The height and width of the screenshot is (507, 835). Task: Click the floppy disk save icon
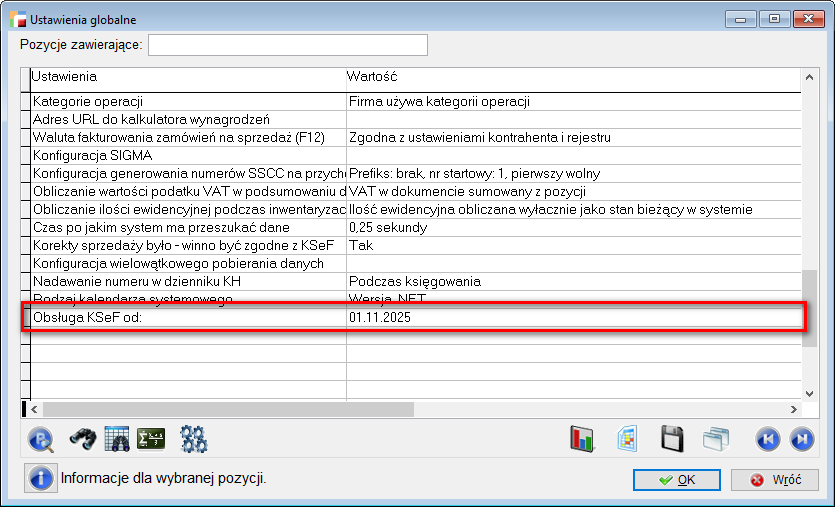(673, 439)
